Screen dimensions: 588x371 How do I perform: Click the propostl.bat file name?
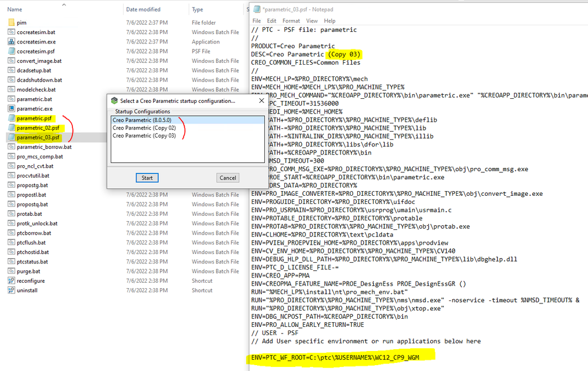click(x=32, y=195)
